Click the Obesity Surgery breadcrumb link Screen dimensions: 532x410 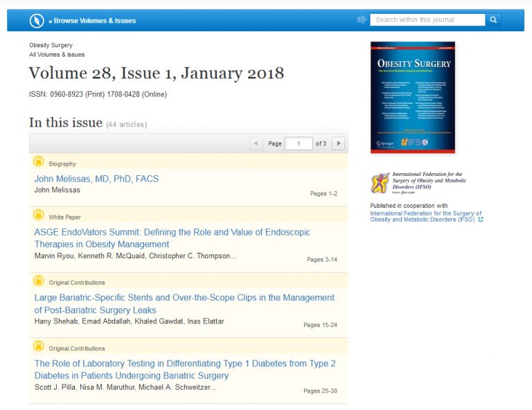51,45
